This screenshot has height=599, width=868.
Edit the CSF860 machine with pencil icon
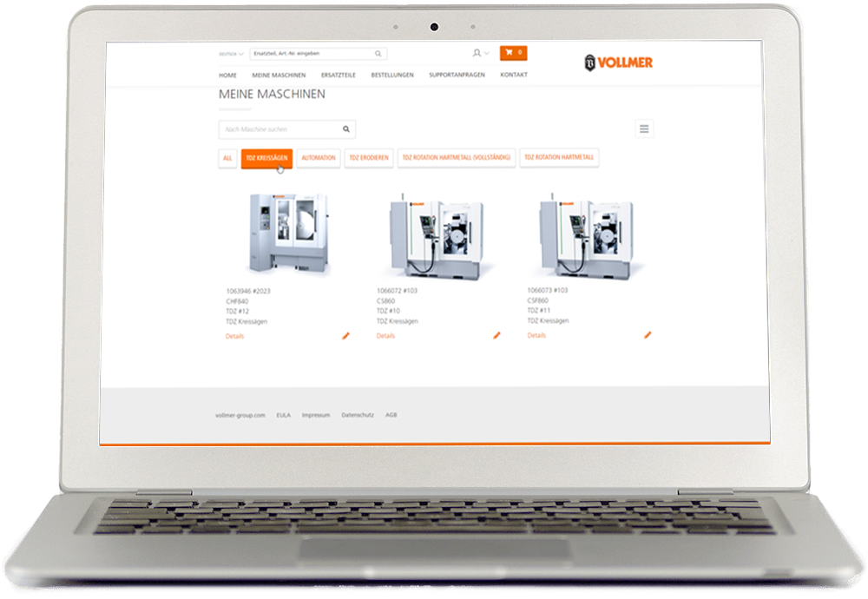tap(648, 334)
